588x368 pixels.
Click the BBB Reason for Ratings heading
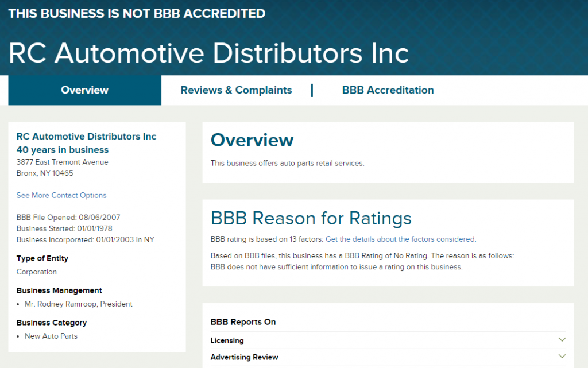[x=311, y=218]
